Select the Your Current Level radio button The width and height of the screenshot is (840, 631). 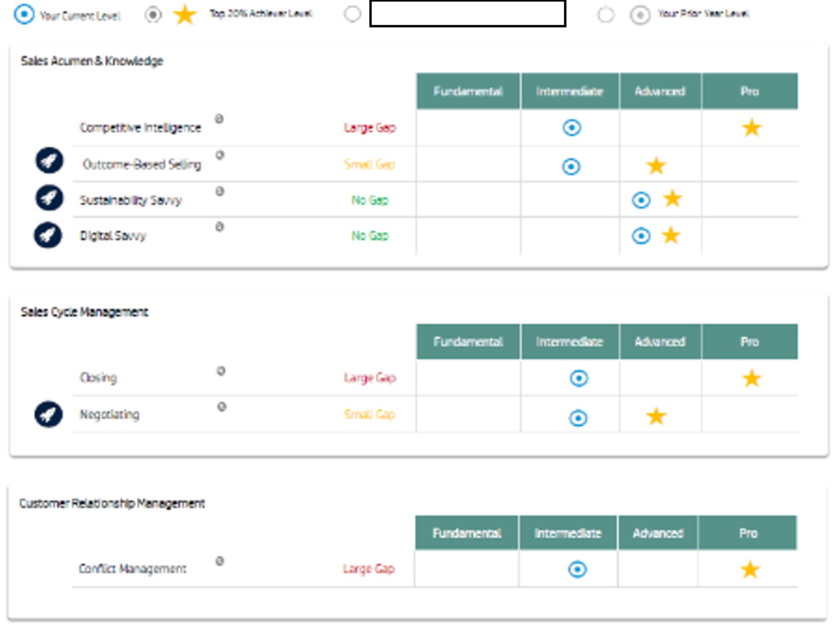24,15
